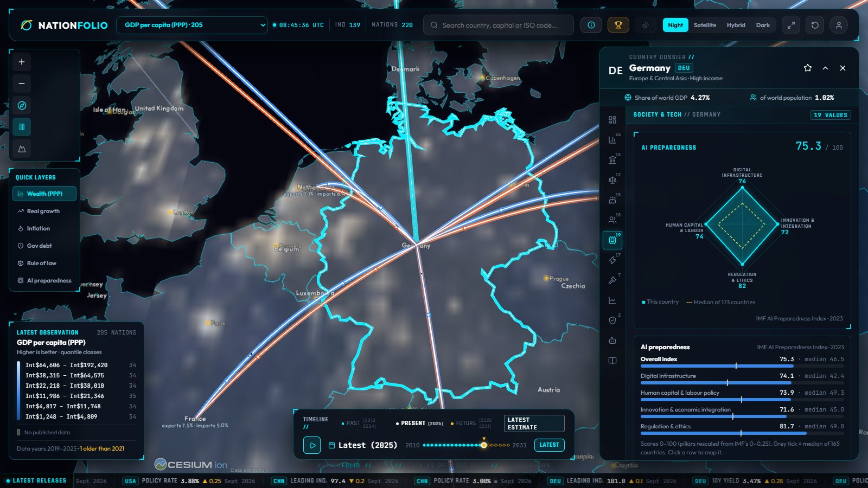Image resolution: width=868 pixels, height=488 pixels.
Task: Open the bar-chart economy section icon
Action: (612, 140)
